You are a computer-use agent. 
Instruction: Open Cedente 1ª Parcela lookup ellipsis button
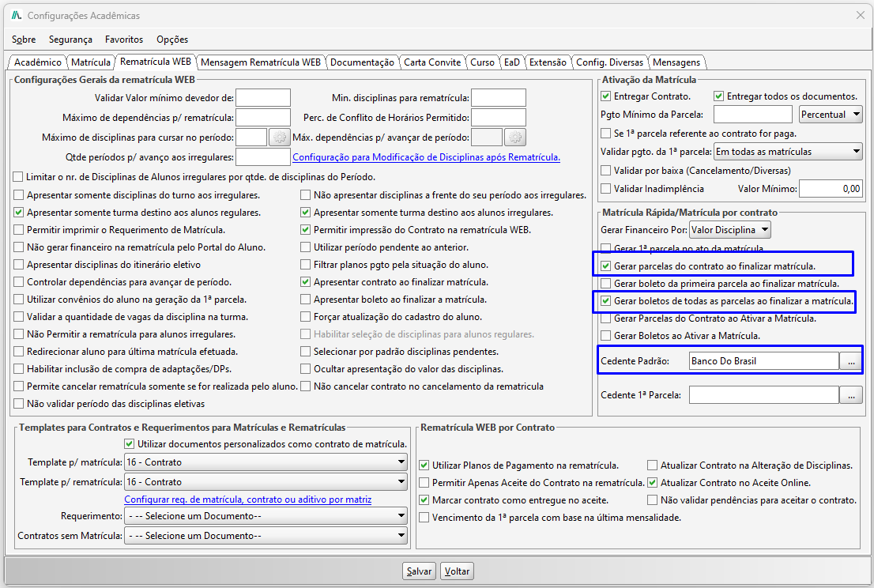coord(850,395)
